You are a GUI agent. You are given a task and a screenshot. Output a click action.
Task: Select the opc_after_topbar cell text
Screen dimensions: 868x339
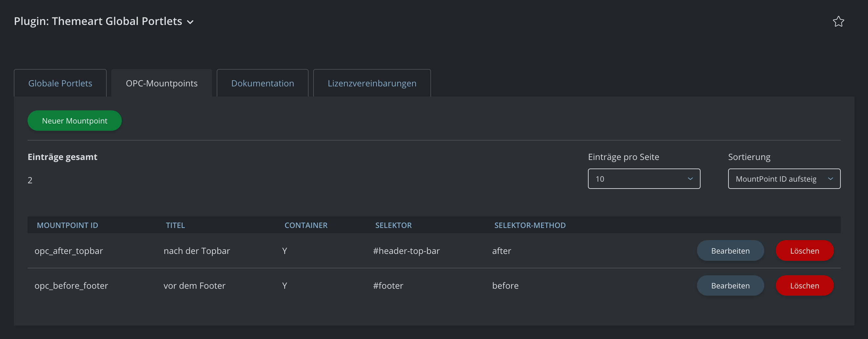click(x=69, y=251)
